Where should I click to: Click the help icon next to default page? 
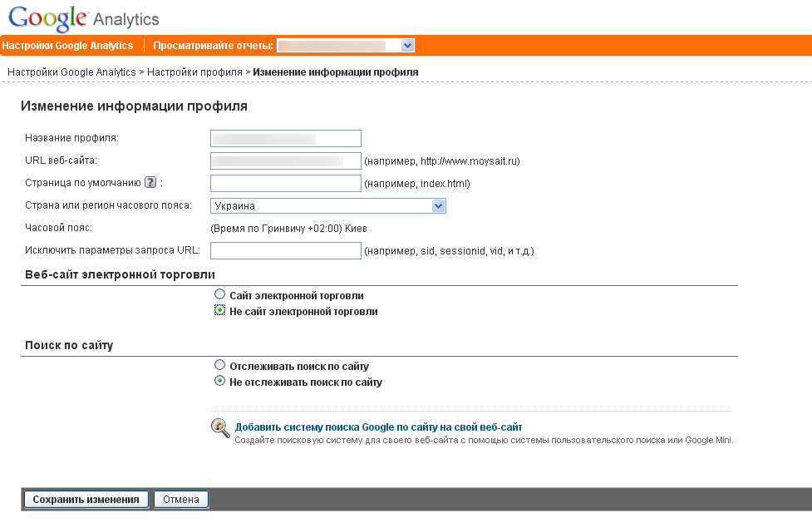pos(150,183)
